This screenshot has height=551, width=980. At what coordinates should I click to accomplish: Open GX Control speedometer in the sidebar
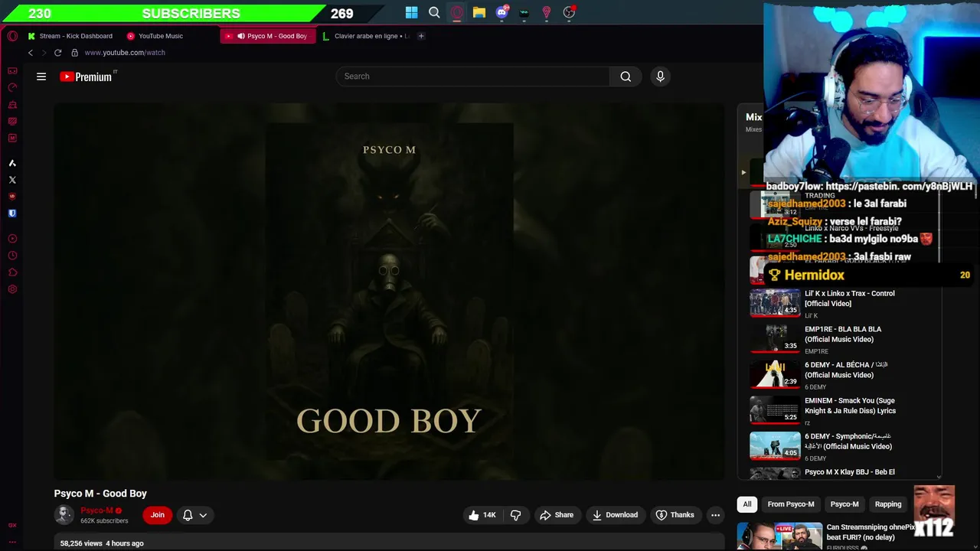pos(12,87)
